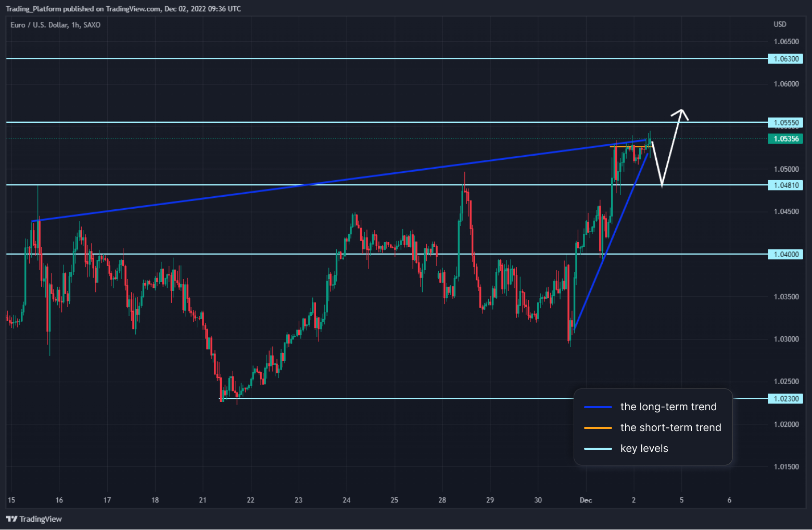The width and height of the screenshot is (812, 530).
Task: Click the 1.03500 price axis tick
Action: [x=786, y=297]
